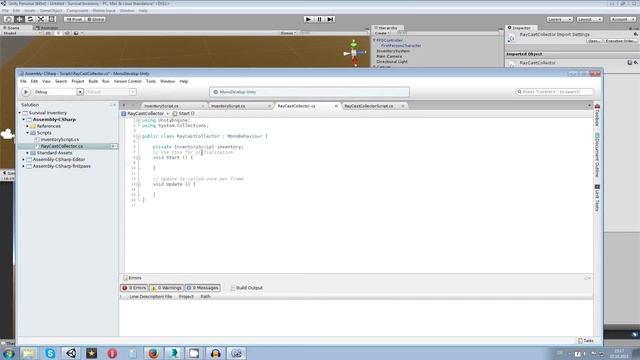Open Debug configuration dropdown
Viewport: 640px width, 360px height.
(x=58, y=92)
